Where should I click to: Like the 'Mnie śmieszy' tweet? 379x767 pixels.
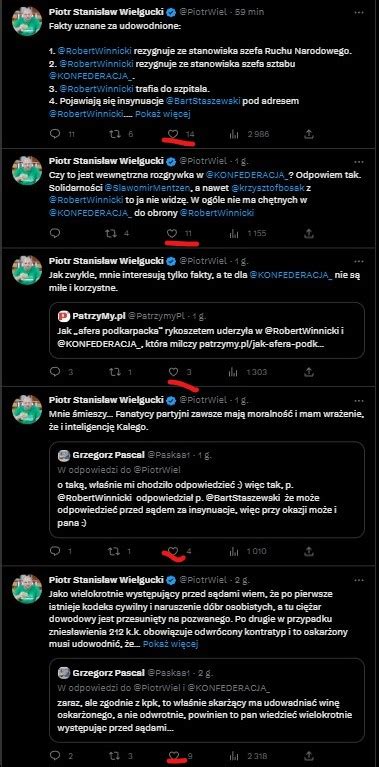(x=173, y=551)
